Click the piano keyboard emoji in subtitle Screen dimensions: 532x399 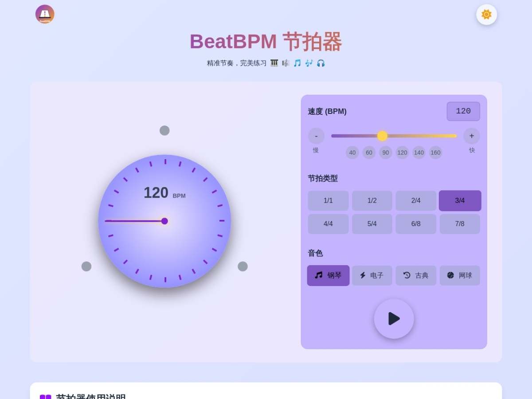point(274,63)
